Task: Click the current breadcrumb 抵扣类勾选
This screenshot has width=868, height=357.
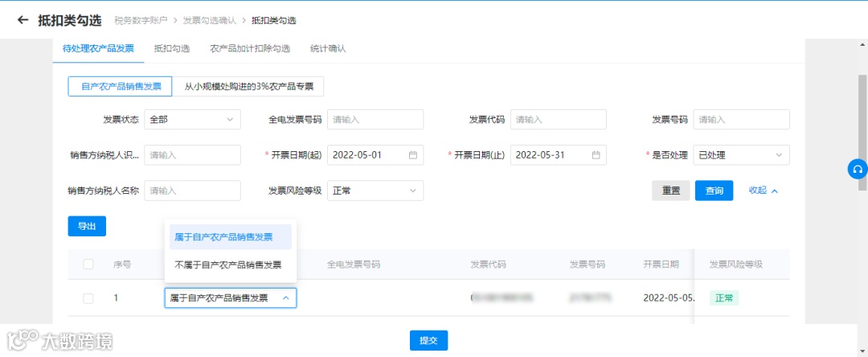Action: tap(274, 20)
